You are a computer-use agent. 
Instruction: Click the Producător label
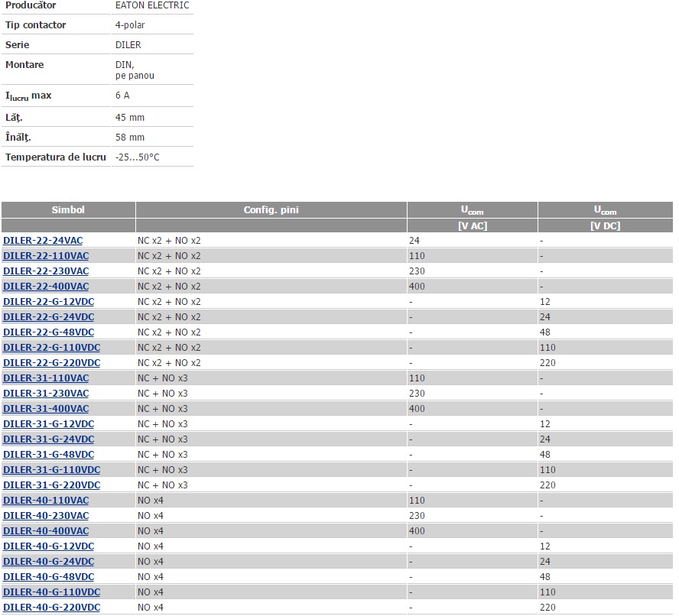click(x=31, y=5)
